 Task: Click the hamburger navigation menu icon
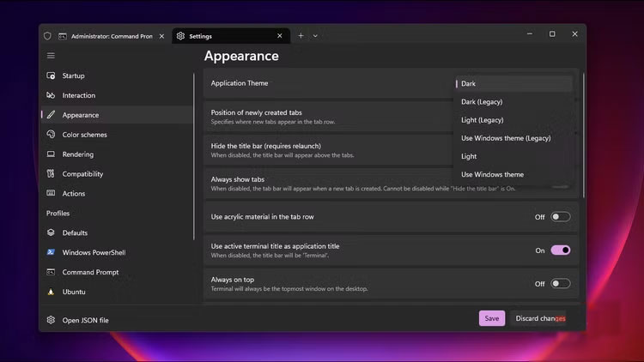[x=51, y=56]
